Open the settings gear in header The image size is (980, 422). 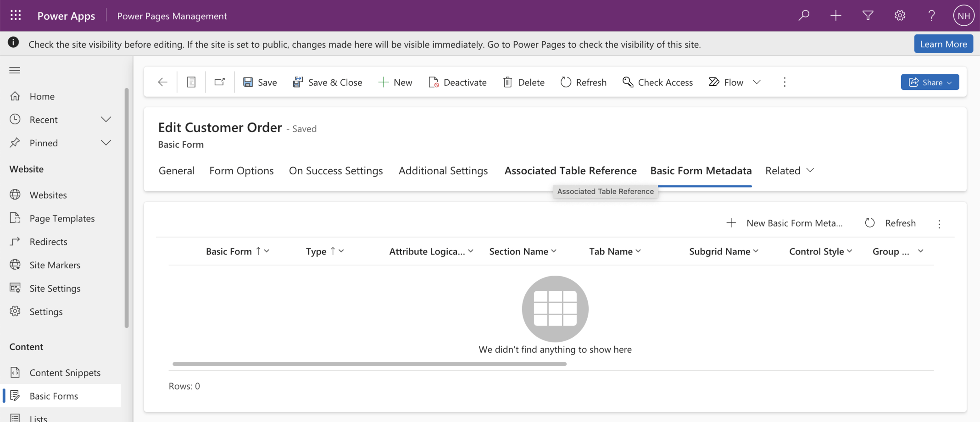tap(900, 16)
